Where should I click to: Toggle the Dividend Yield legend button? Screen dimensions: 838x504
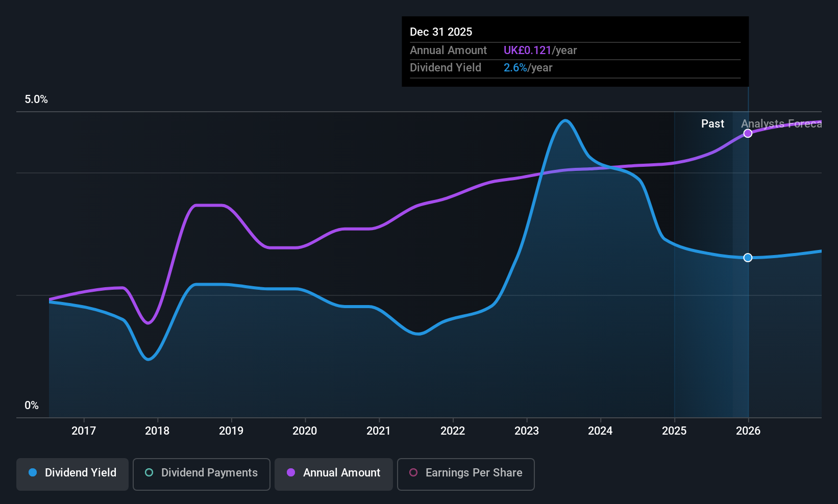pos(72,474)
